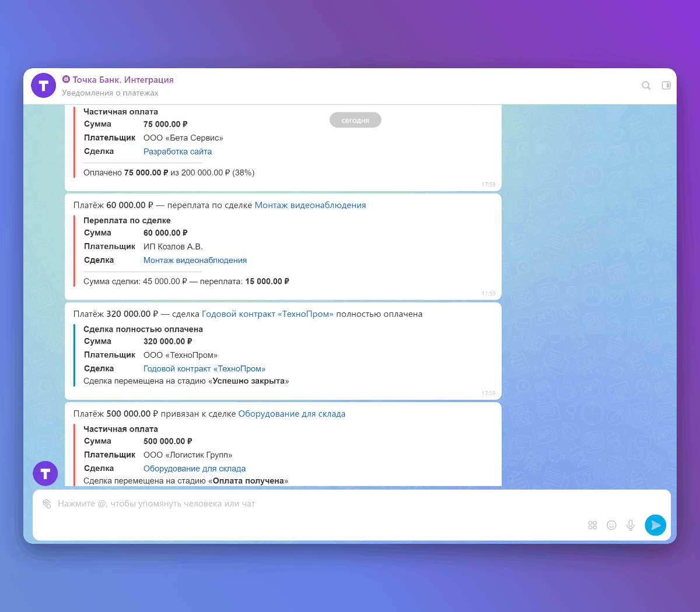
Task: Open the Разработка сайта deal link
Action: 177,152
